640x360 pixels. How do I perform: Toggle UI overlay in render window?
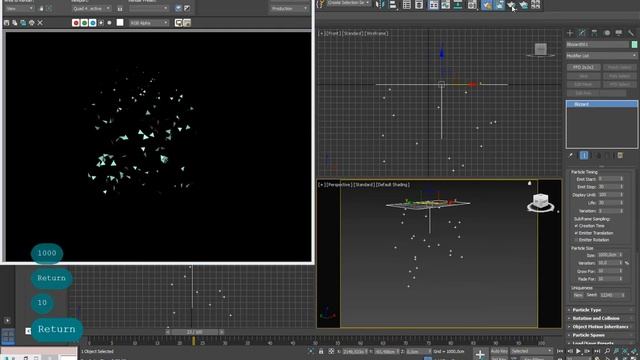(x=178, y=23)
